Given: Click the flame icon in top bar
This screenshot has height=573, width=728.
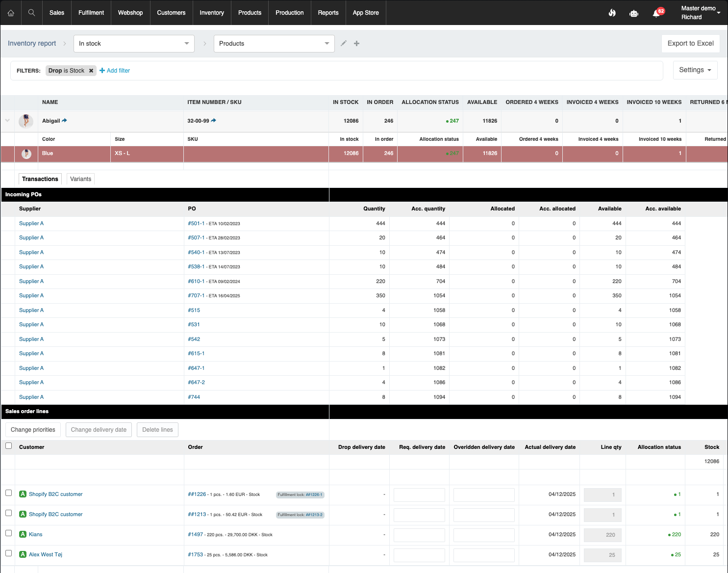Looking at the screenshot, I should coord(612,13).
